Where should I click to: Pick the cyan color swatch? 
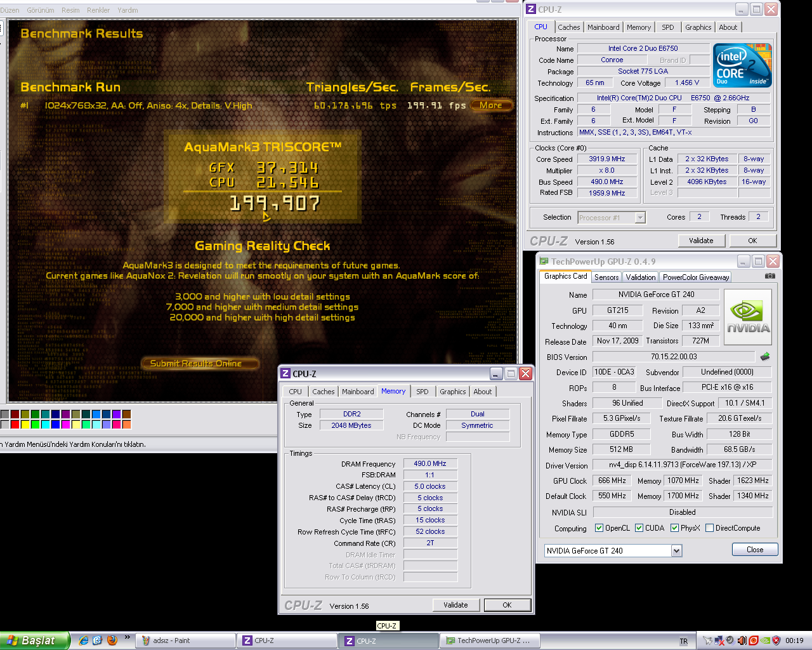click(x=45, y=425)
